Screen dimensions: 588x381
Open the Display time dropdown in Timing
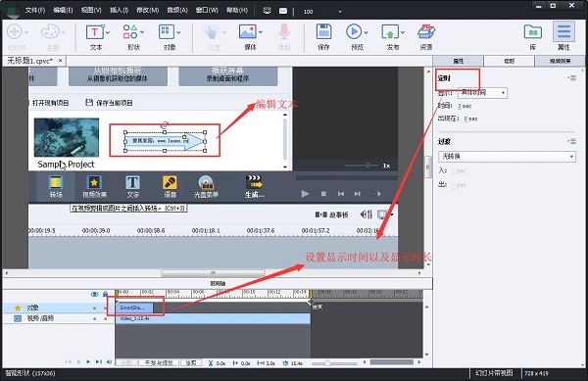click(x=482, y=92)
